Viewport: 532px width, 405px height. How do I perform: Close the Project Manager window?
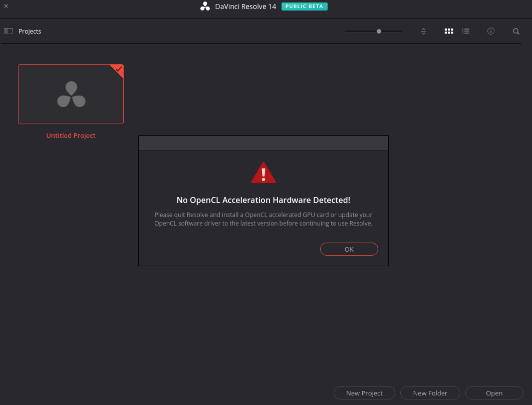pyautogui.click(x=6, y=6)
